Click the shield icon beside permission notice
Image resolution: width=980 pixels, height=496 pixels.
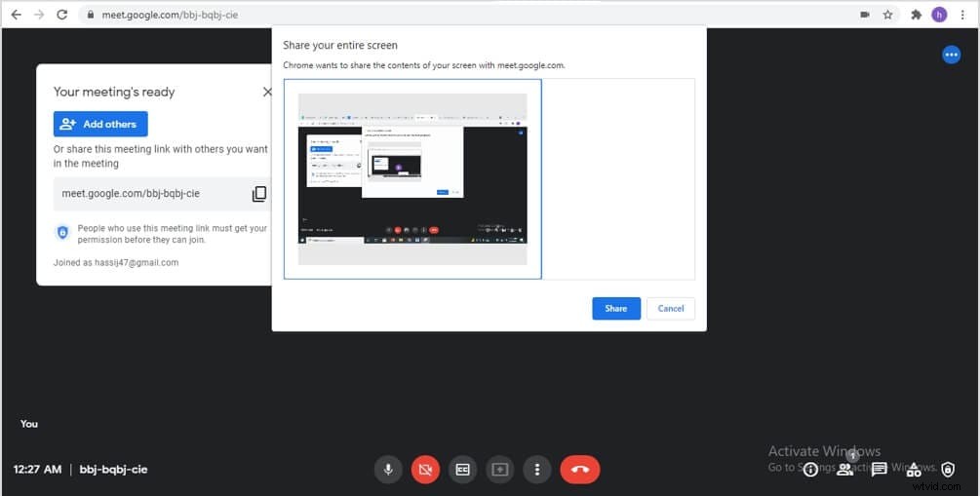[62, 233]
